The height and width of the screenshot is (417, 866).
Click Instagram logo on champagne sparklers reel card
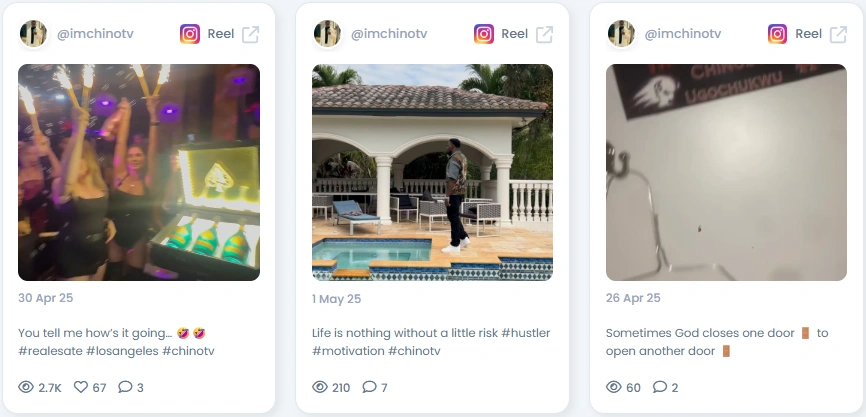tap(189, 34)
